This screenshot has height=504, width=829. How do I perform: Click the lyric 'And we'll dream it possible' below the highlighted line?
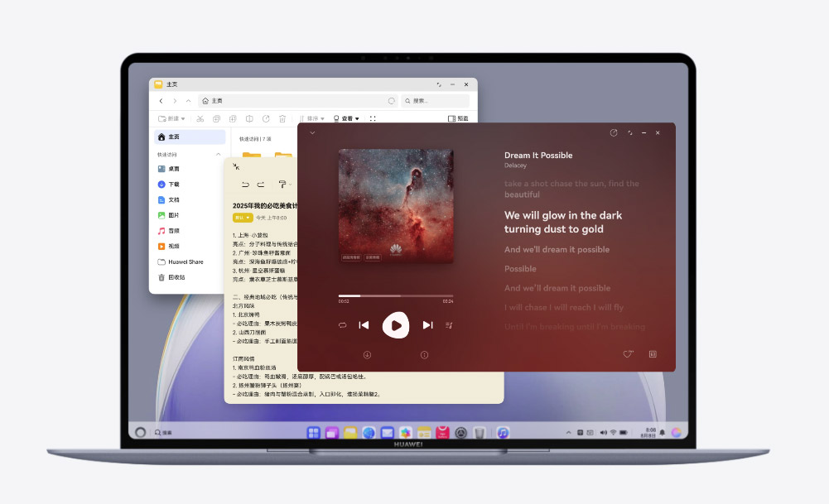pos(557,249)
